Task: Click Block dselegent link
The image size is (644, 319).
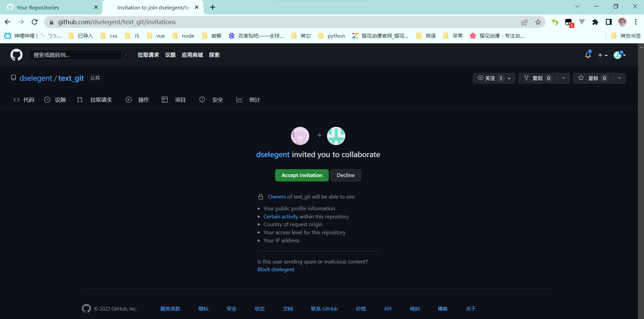Action: coord(276,270)
